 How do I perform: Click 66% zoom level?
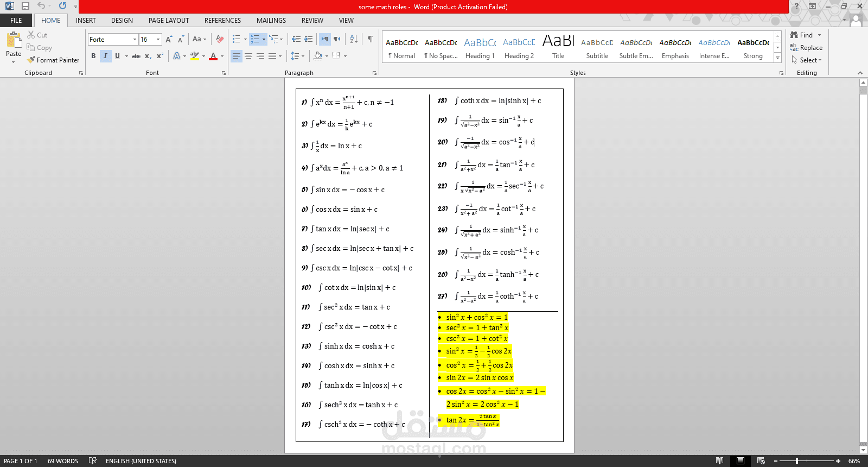click(854, 461)
